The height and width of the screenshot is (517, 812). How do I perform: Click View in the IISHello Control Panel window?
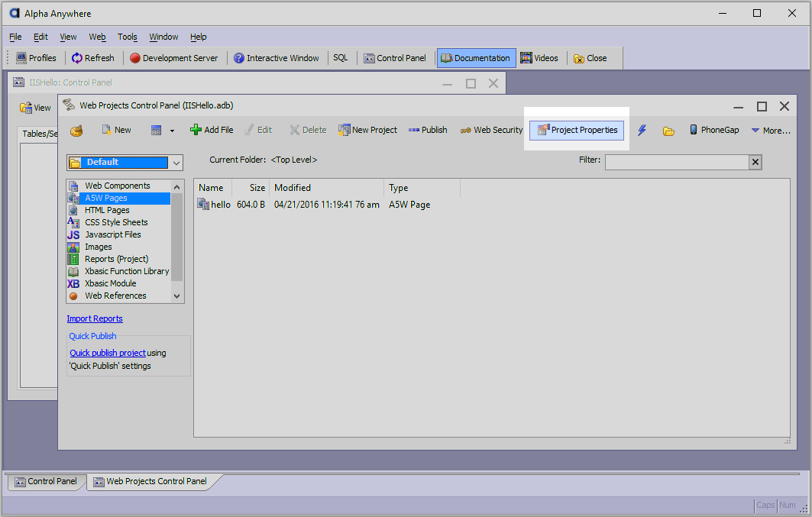[x=36, y=108]
